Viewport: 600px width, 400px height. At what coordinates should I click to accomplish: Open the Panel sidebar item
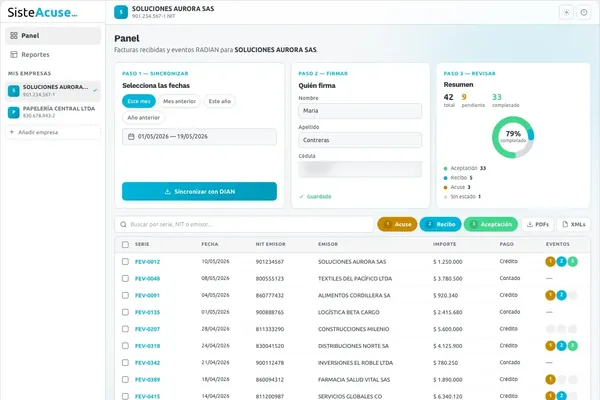coord(53,36)
